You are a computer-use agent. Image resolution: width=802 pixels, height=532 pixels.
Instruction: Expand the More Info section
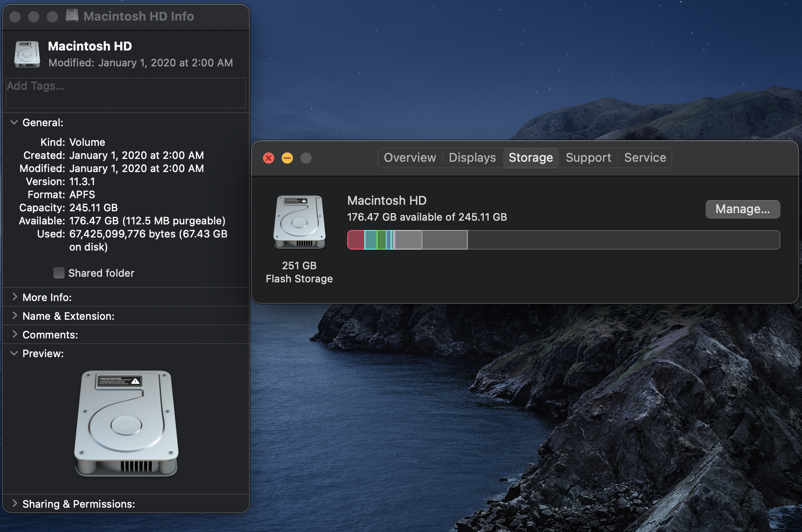point(14,297)
